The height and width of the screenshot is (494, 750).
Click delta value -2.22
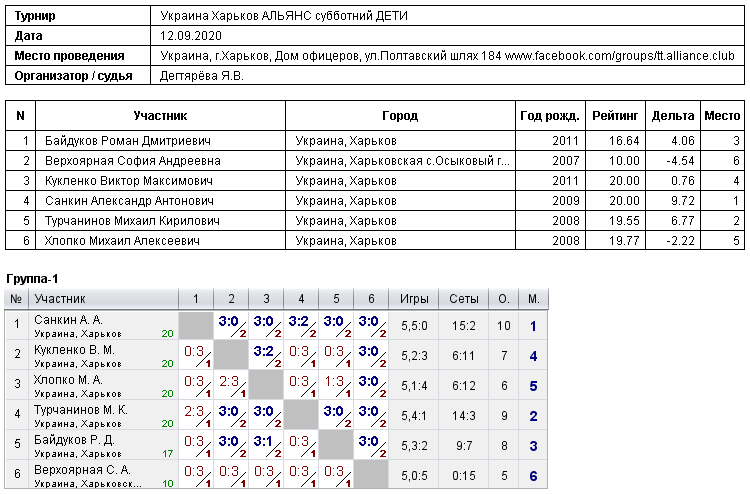[x=680, y=241]
